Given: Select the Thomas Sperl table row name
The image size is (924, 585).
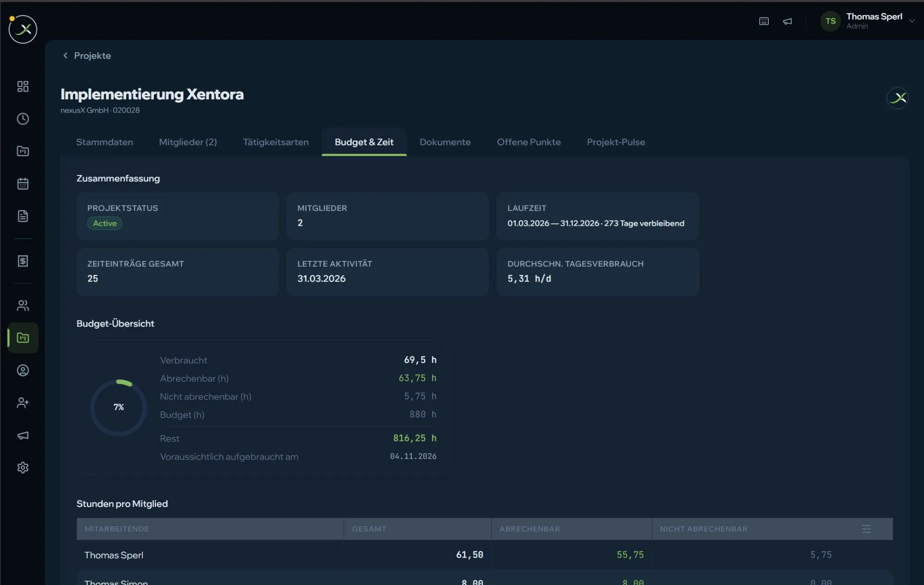Looking at the screenshot, I should pyautogui.click(x=114, y=555).
